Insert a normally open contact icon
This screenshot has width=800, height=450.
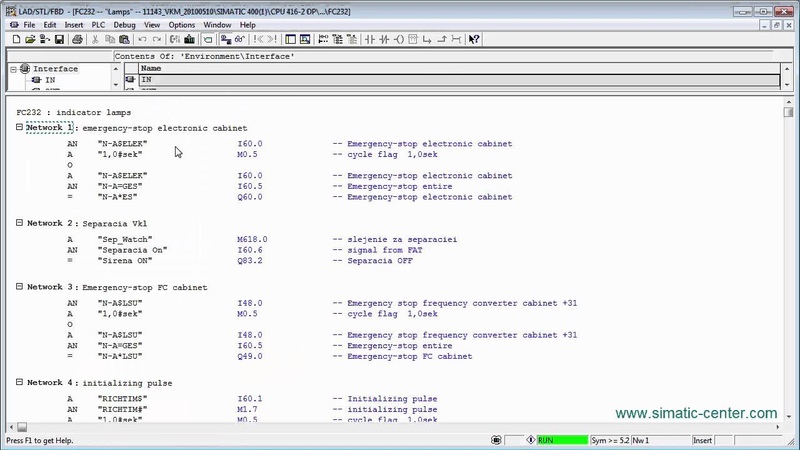click(x=370, y=39)
